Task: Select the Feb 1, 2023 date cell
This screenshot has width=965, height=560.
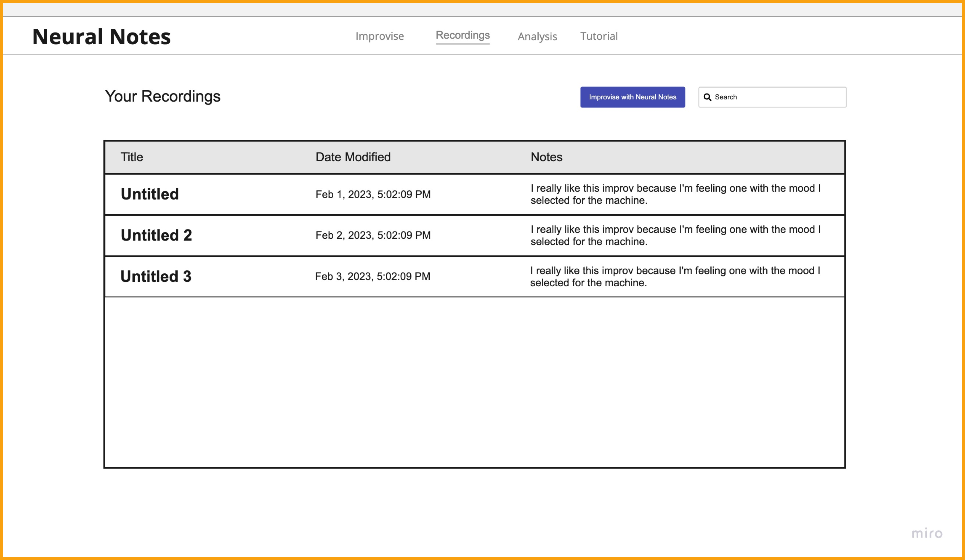Action: tap(373, 194)
